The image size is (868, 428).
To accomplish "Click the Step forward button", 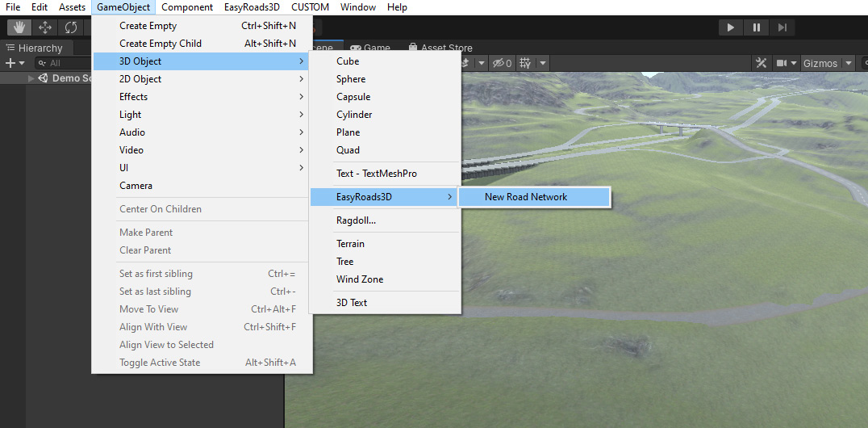I will [782, 27].
